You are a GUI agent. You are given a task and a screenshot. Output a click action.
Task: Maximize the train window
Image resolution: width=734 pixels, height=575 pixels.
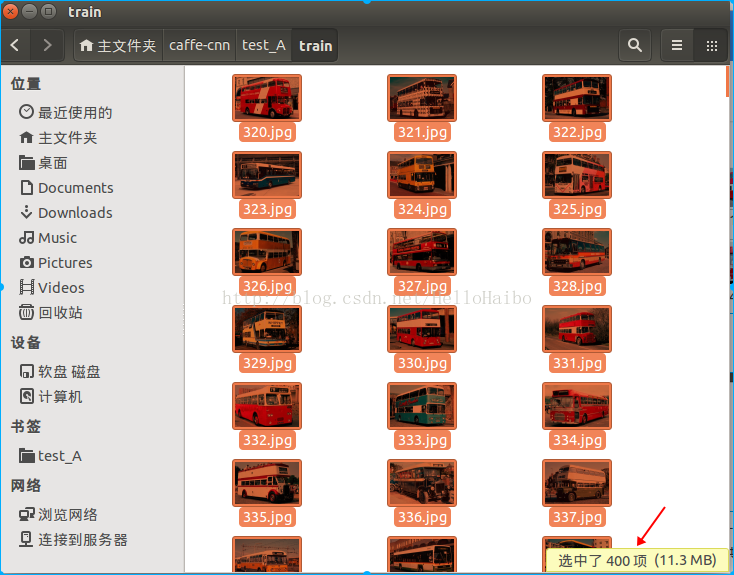(x=48, y=11)
